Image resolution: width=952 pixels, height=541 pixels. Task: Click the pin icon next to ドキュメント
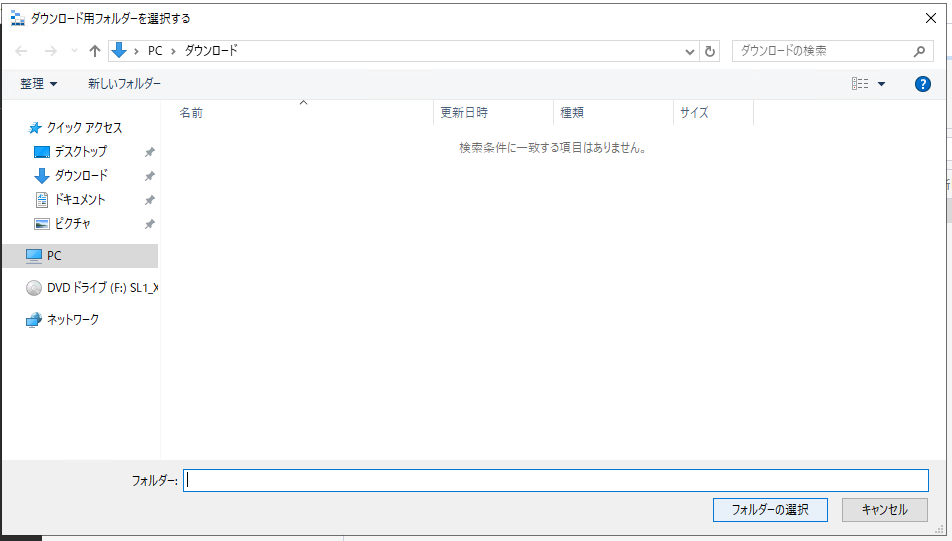click(x=149, y=200)
